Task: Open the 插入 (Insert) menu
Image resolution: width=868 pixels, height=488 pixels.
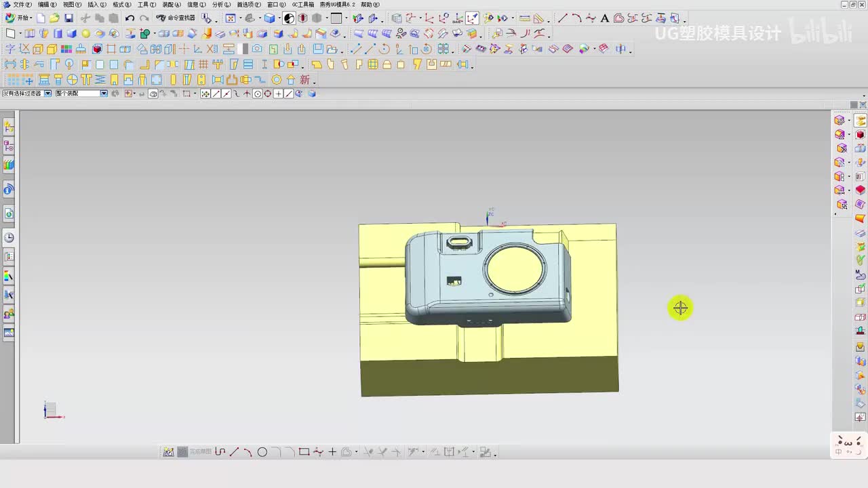Action: point(97,5)
